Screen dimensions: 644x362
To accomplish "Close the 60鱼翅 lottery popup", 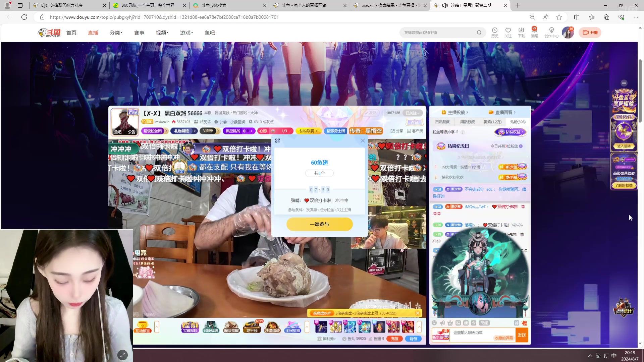I will (363, 141).
